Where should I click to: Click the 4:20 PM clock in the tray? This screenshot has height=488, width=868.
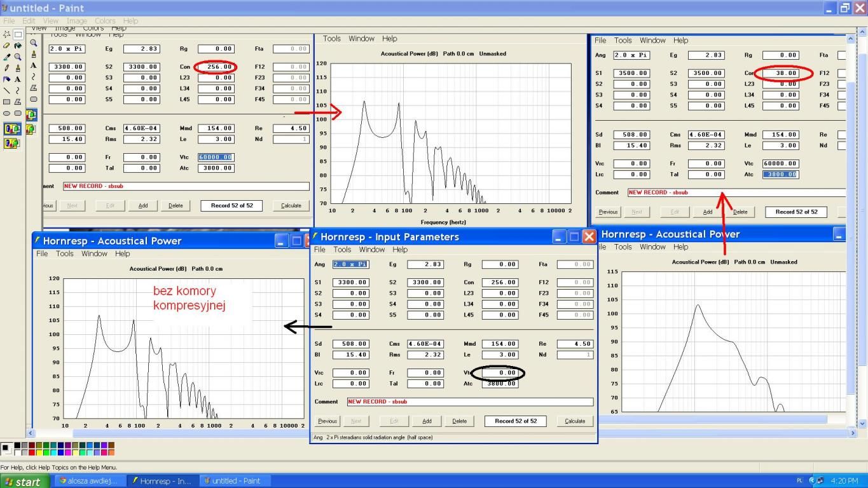(844, 481)
